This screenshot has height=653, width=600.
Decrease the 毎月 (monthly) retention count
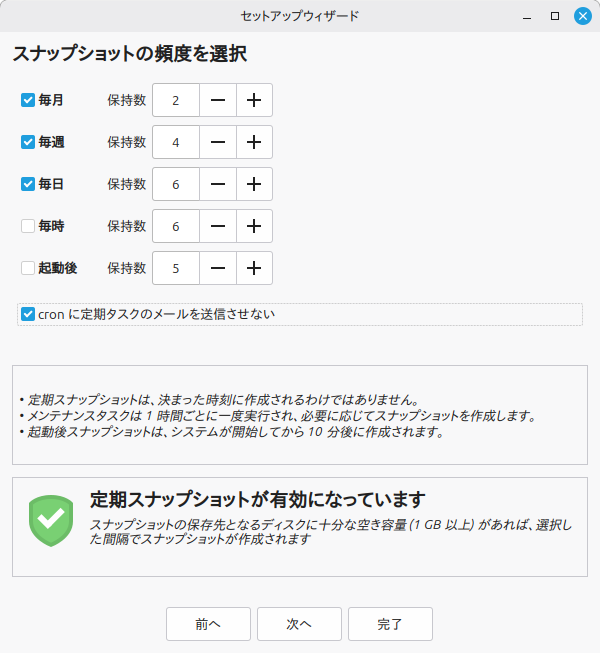coord(218,100)
